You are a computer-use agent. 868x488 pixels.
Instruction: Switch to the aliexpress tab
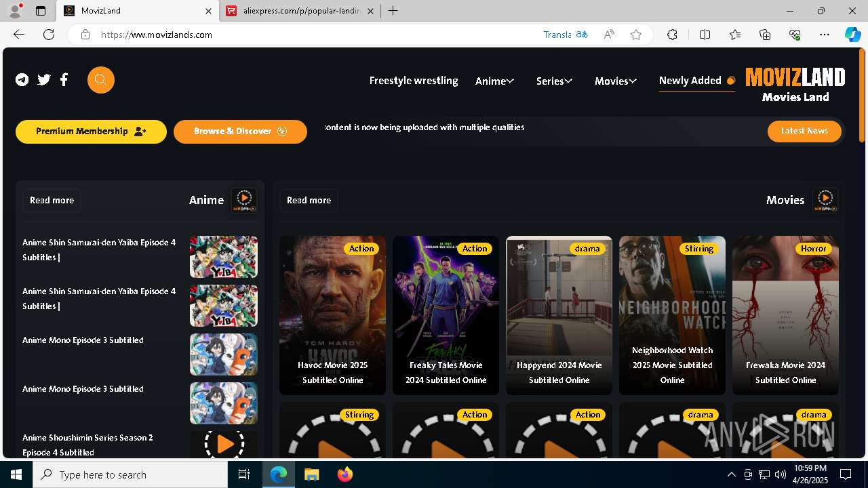301,11
